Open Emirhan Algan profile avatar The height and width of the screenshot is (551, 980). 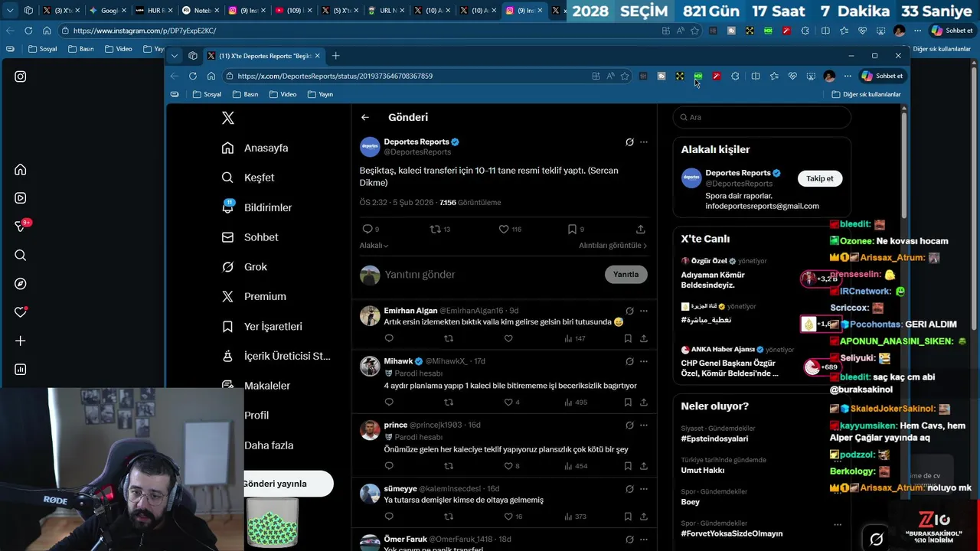tap(370, 315)
